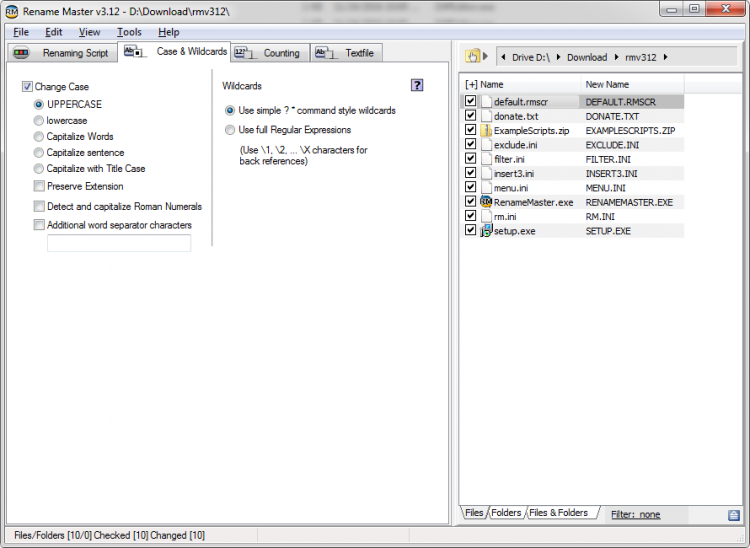Open the Help menu
Image resolution: width=750 pixels, height=548 pixels.
pos(168,32)
